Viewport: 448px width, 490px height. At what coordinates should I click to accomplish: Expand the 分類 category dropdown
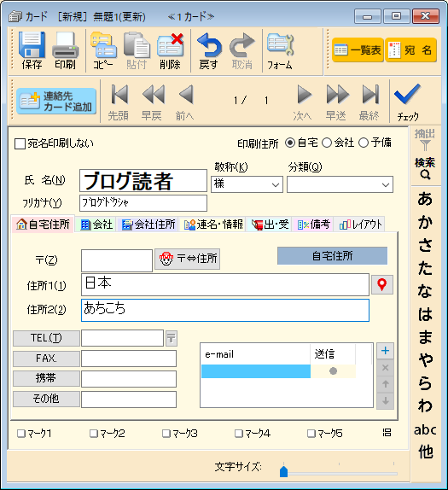pyautogui.click(x=386, y=184)
